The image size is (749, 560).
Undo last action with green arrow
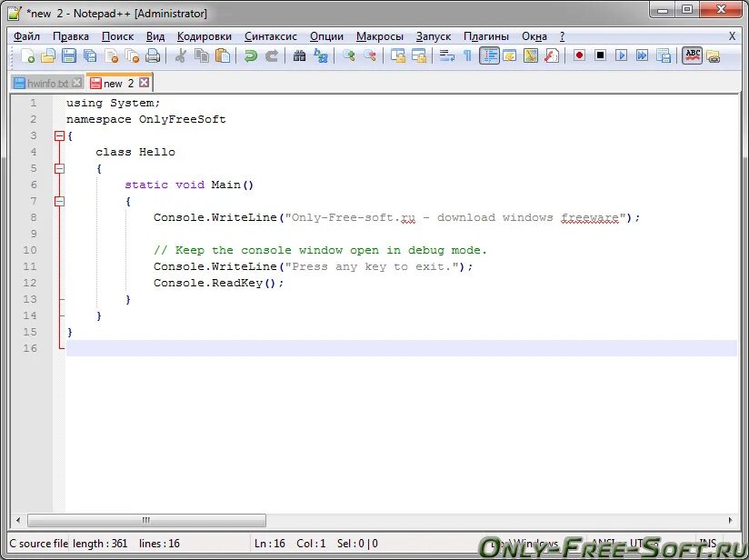pyautogui.click(x=250, y=55)
